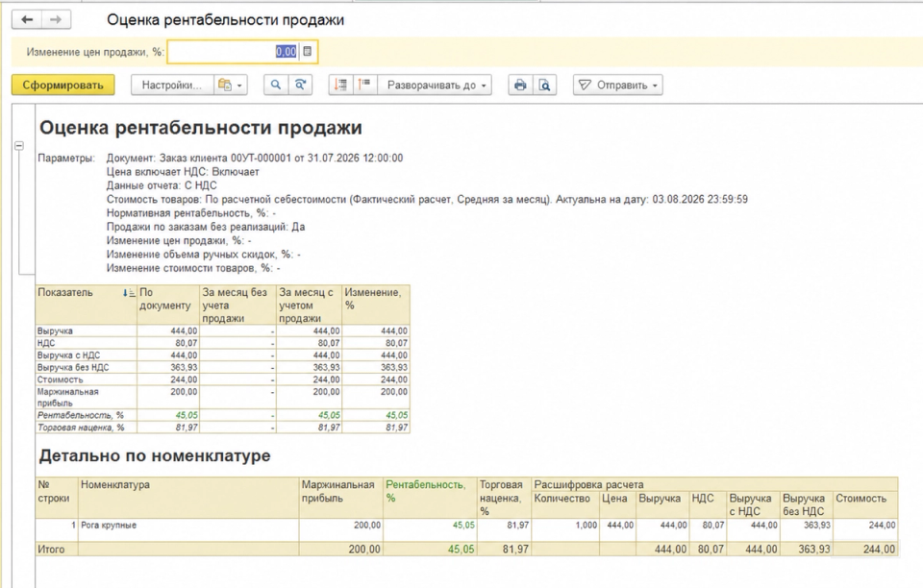Open Разворачивать до dropdown
This screenshot has height=588, width=923.
click(437, 86)
